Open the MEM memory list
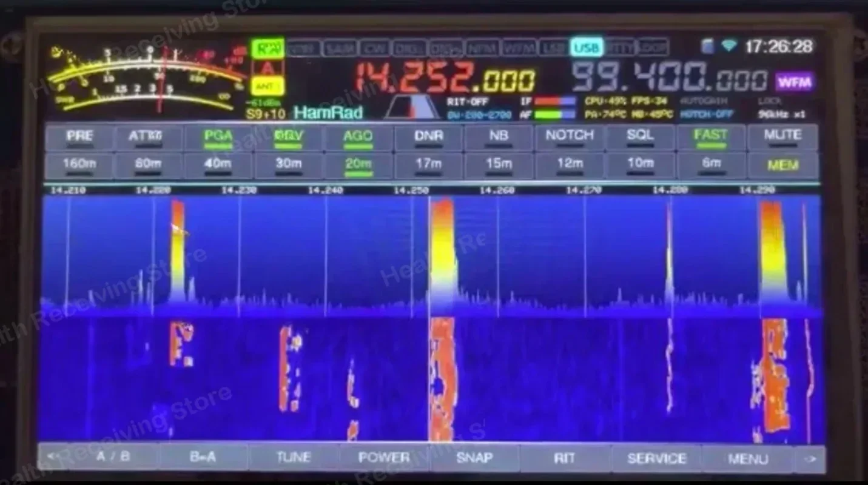The image size is (868, 485). coord(782,166)
